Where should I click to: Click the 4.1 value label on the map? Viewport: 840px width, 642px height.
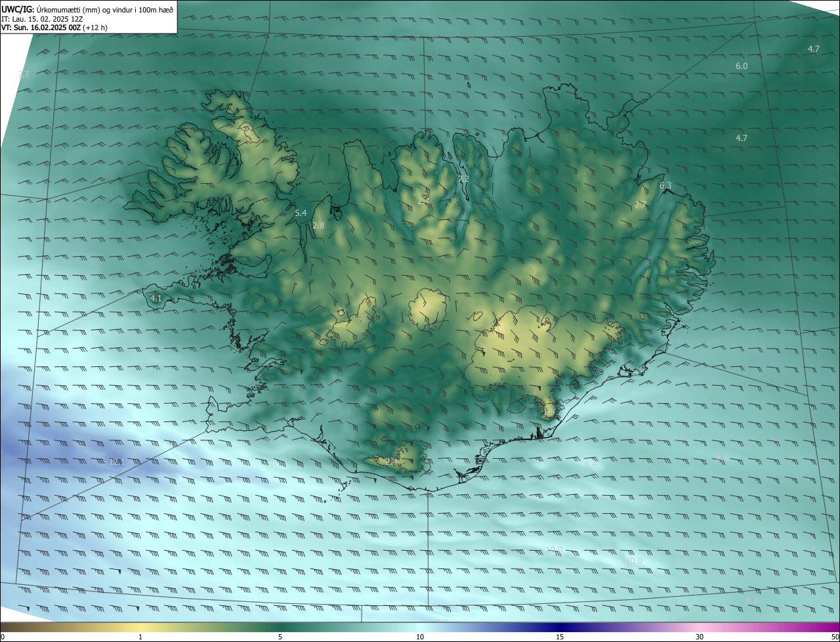[x=156, y=299]
